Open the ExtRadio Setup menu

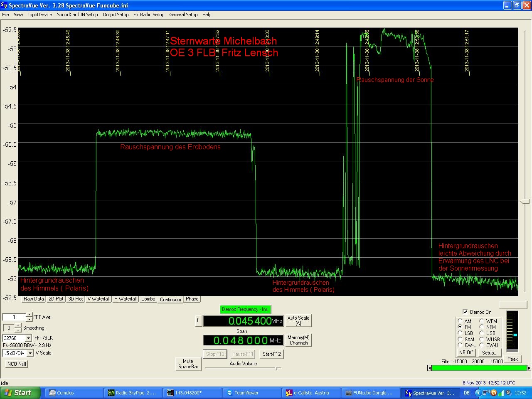click(149, 15)
